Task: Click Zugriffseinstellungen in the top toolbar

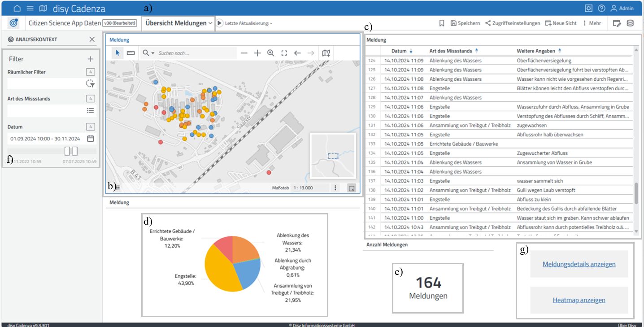Action: pyautogui.click(x=512, y=23)
